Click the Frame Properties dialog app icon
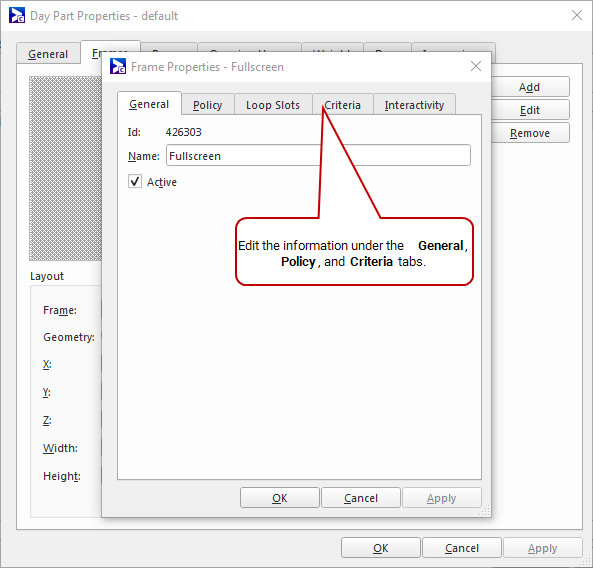Image resolution: width=593 pixels, height=568 pixels. pyautogui.click(x=118, y=67)
